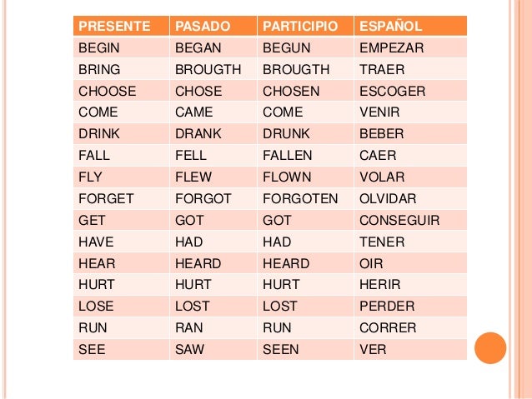Click the VENIR translation cell

coord(410,112)
